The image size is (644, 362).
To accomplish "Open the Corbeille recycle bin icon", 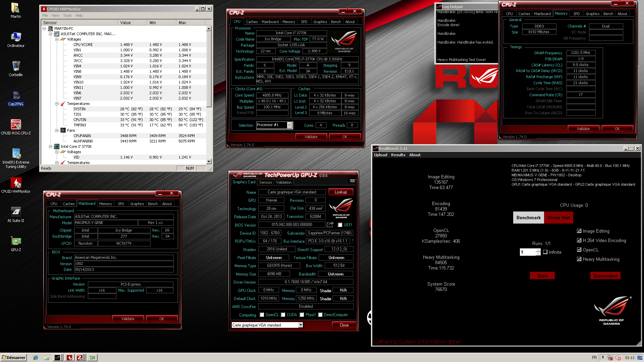I will click(x=15, y=69).
